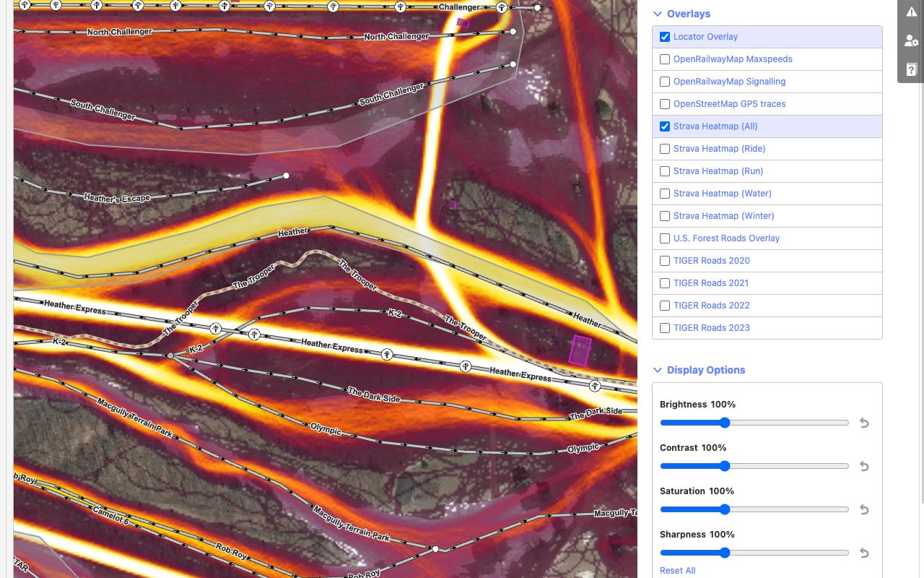The width and height of the screenshot is (924, 578).
Task: Click the Reset All link
Action: coord(678,571)
